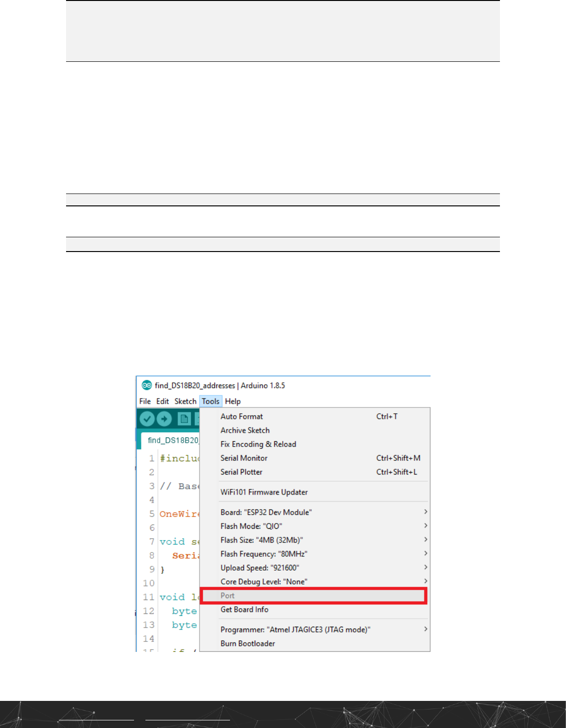Expand Board "ESP32 Dev Module" submenu arrow
Viewport: 566px width, 728px height.
[425, 512]
